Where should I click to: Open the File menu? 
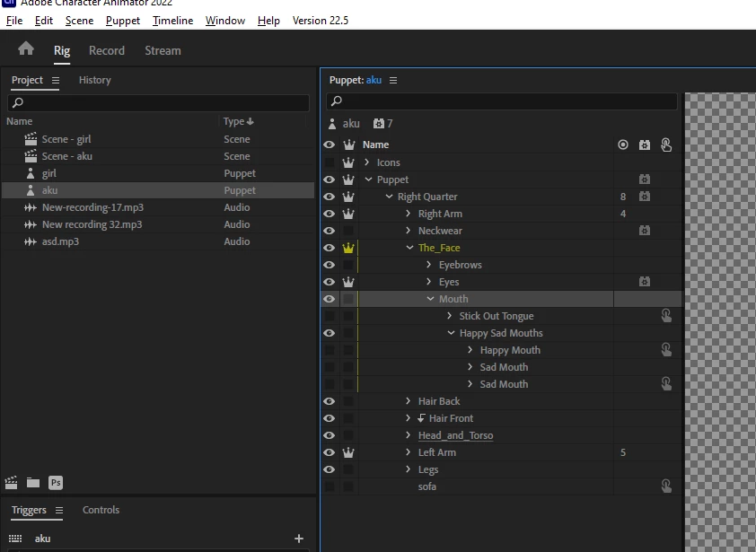pos(14,21)
